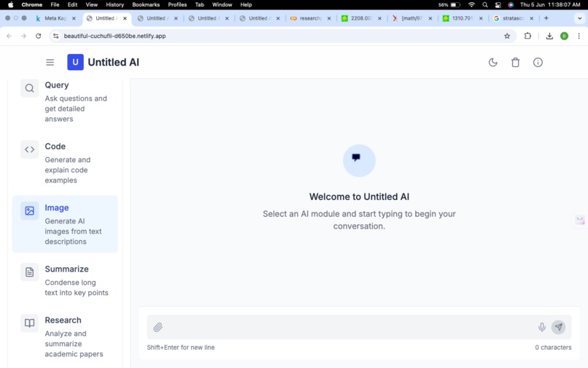The height and width of the screenshot is (368, 588).
Task: Select the Research module book icon
Action: point(30,323)
